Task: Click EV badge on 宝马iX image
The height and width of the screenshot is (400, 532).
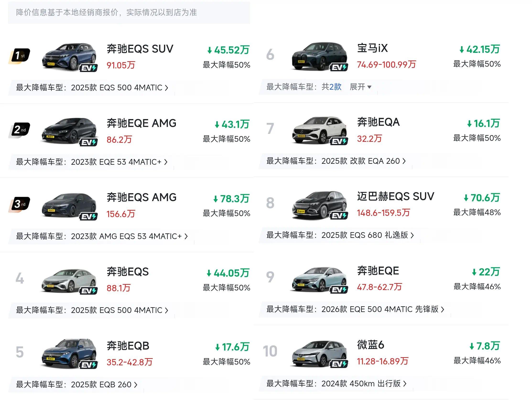Action: tap(339, 67)
